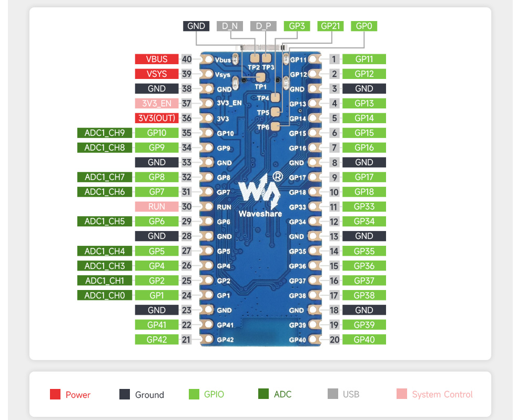
Task: Click the dark green ADC legend swatch
Action: point(263,394)
